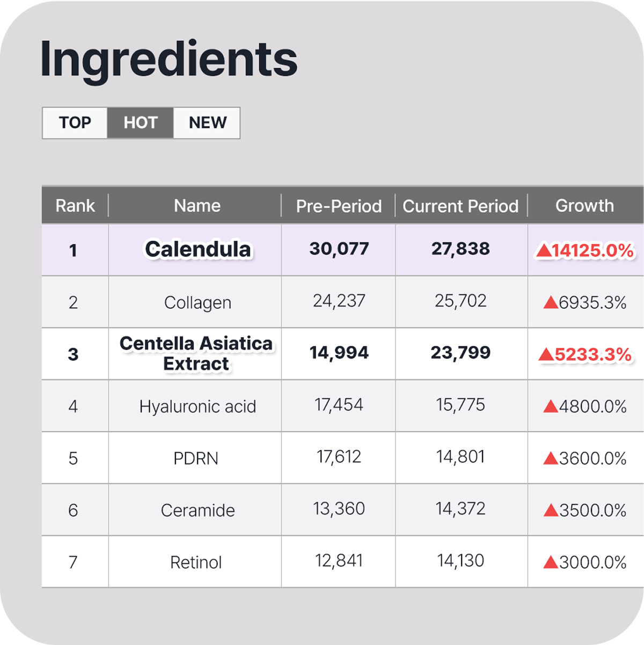The image size is (644, 645).
Task: Click growth arrow in Ceramide row
Action: tap(551, 510)
